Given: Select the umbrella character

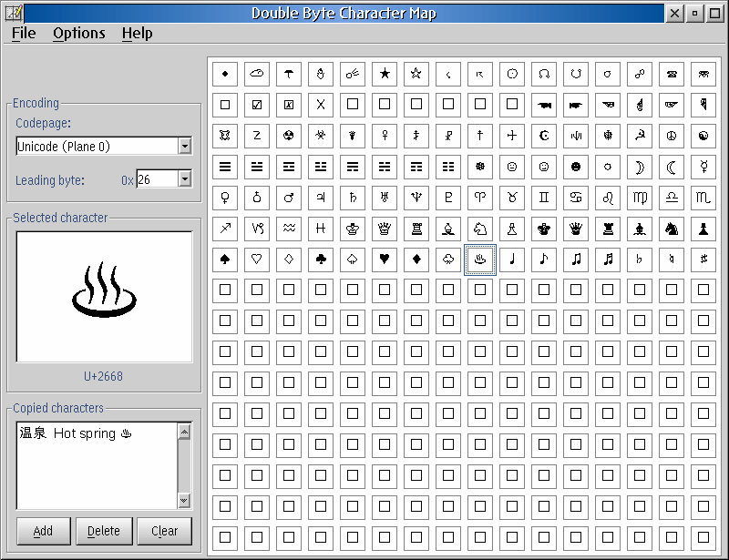Looking at the screenshot, I should click(x=289, y=74).
